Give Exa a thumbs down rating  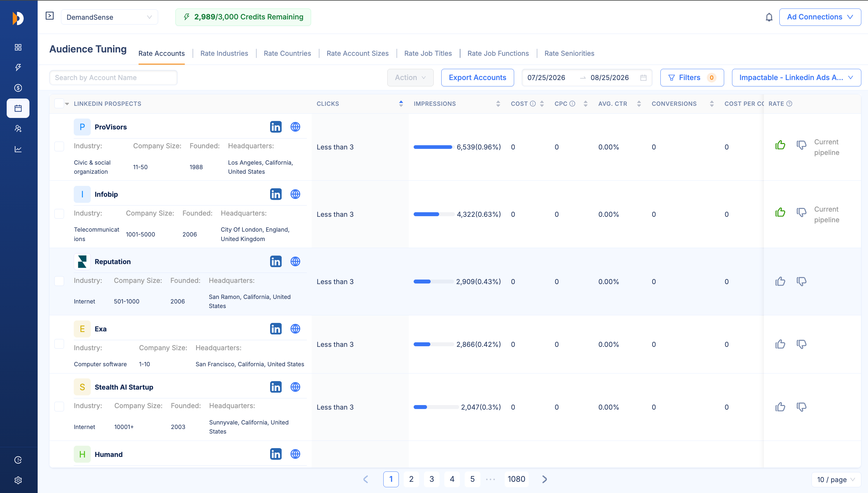click(x=801, y=344)
